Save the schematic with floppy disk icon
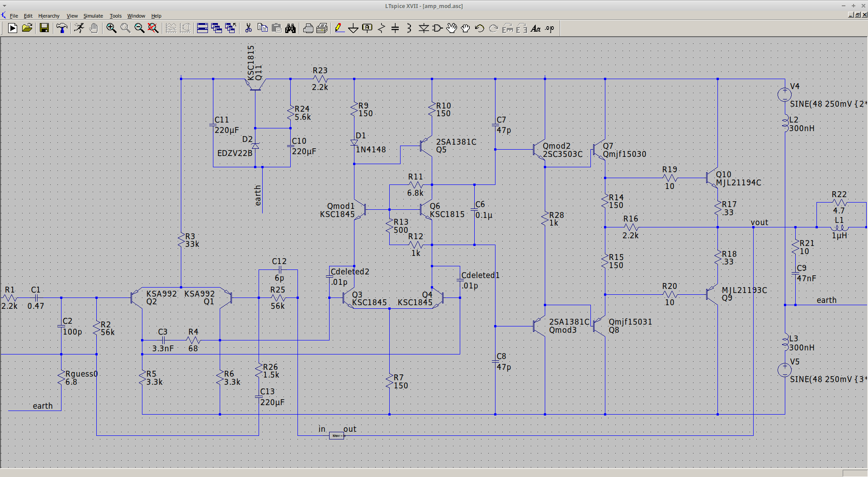868x477 pixels. (44, 28)
